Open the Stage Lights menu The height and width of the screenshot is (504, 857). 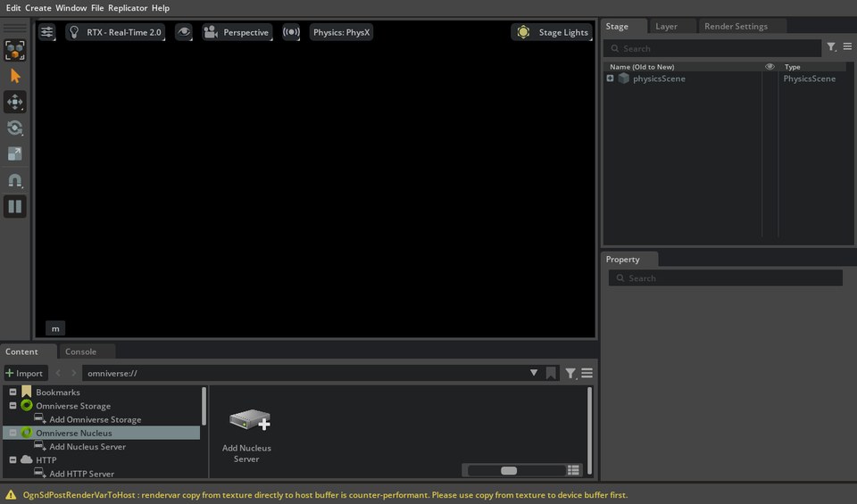coord(552,32)
